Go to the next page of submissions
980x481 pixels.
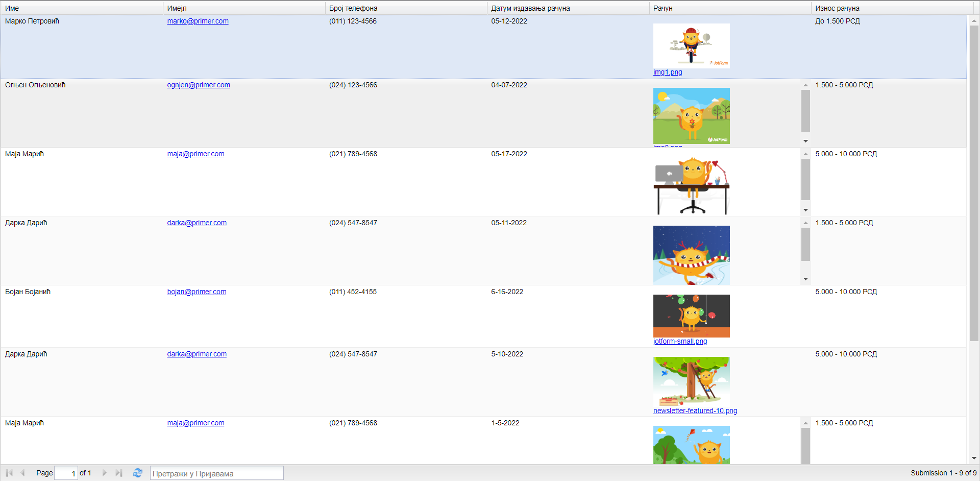point(105,473)
